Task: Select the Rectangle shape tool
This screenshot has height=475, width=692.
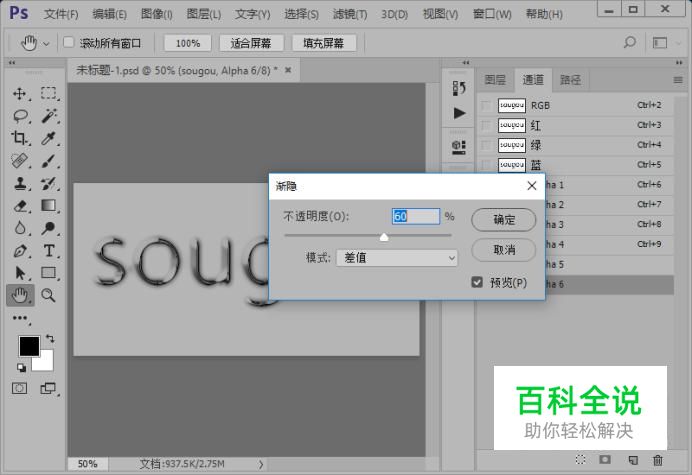Action: pos(49,273)
